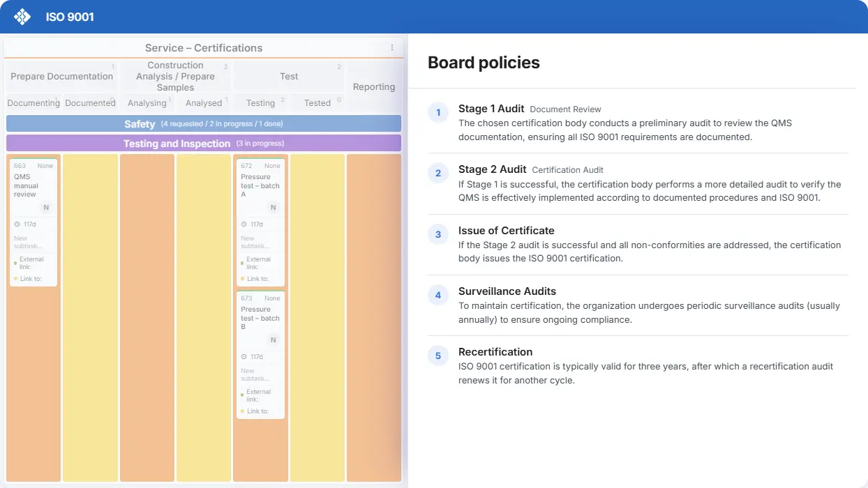Click the diamond app logo in the header
Screen dimensions: 868x488
22,17
